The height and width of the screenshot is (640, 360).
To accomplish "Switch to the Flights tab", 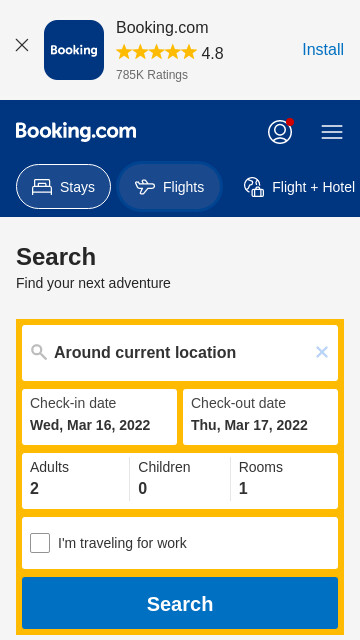I will click(169, 187).
